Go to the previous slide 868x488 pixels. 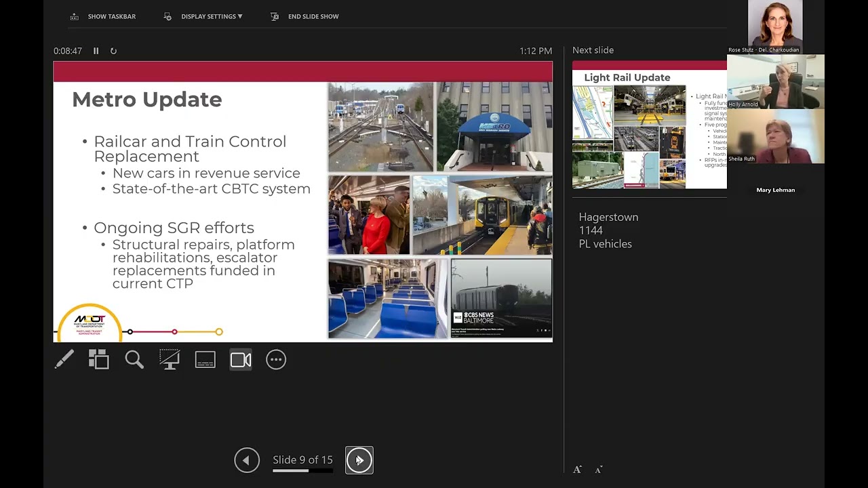pos(247,460)
